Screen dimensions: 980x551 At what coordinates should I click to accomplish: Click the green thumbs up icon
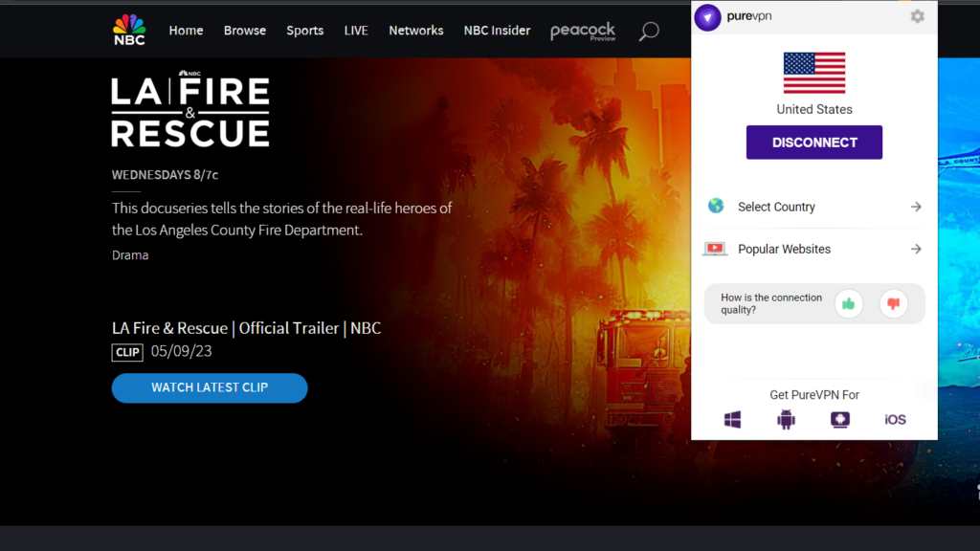point(848,304)
